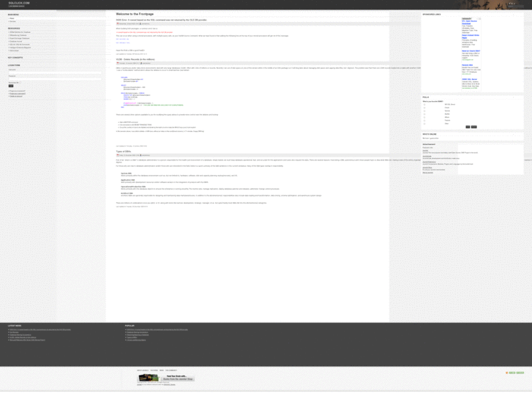Open last Latest News footer link
Screen dimensions: 532x399
[x=27, y=340]
